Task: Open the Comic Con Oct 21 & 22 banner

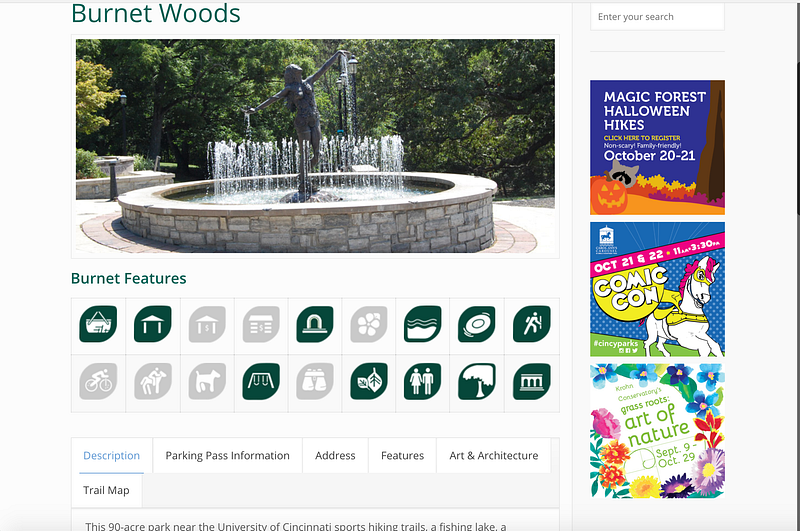Action: 657,289
